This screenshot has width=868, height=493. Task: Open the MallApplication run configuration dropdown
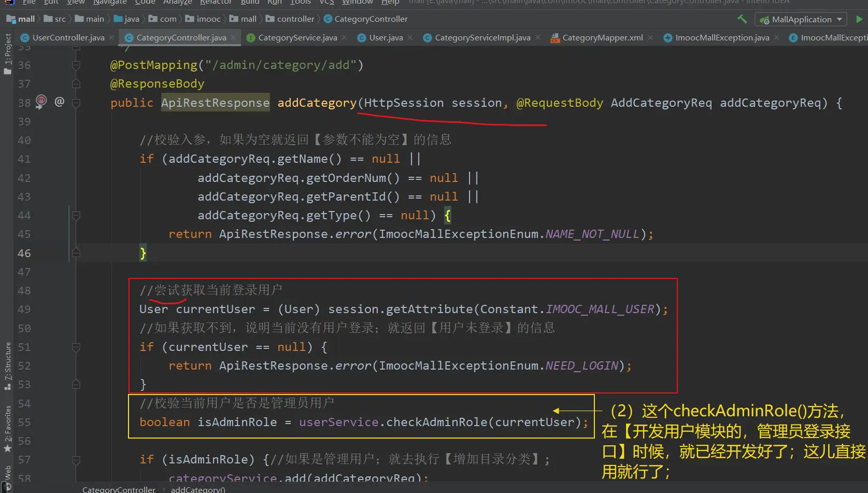(801, 19)
